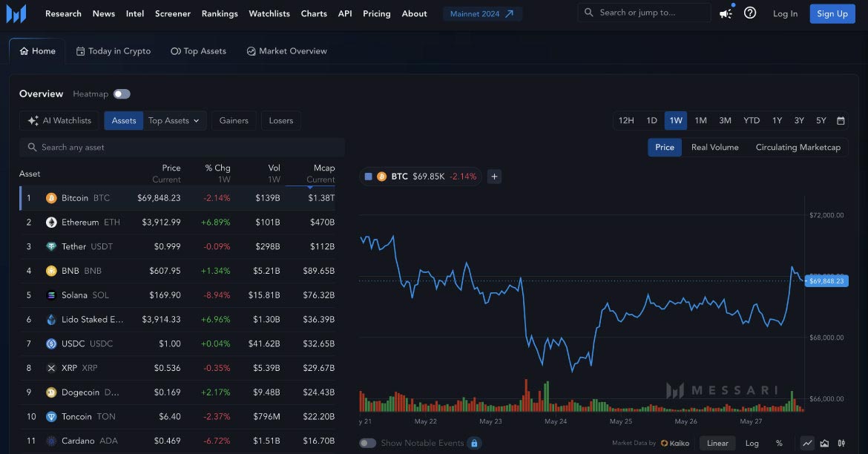The height and width of the screenshot is (454, 868).
Task: Enable the Heatmap view toggle
Action: click(x=122, y=93)
